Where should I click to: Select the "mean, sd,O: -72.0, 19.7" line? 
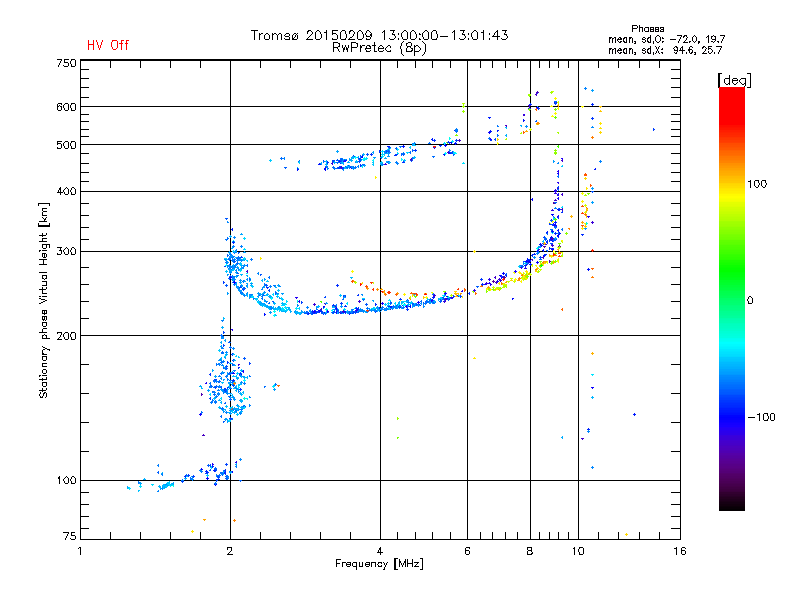(x=666, y=39)
